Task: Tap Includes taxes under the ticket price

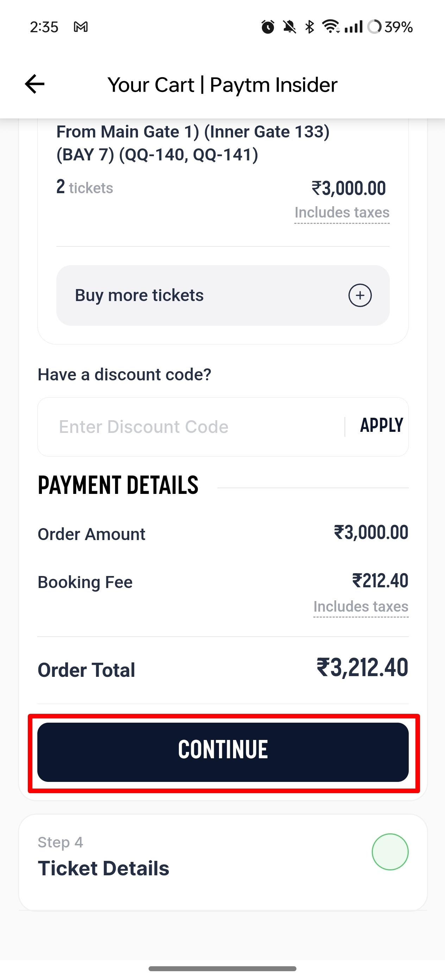Action: pyautogui.click(x=341, y=212)
